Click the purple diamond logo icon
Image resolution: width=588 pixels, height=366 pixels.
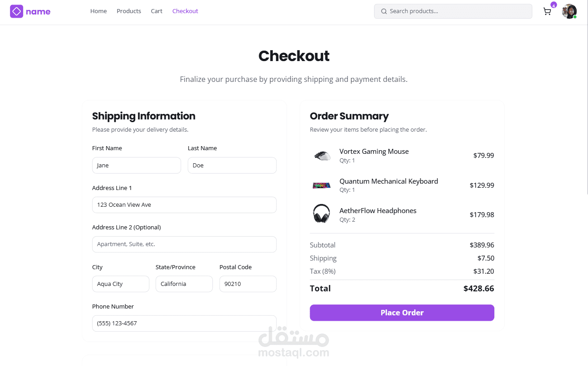pyautogui.click(x=16, y=11)
